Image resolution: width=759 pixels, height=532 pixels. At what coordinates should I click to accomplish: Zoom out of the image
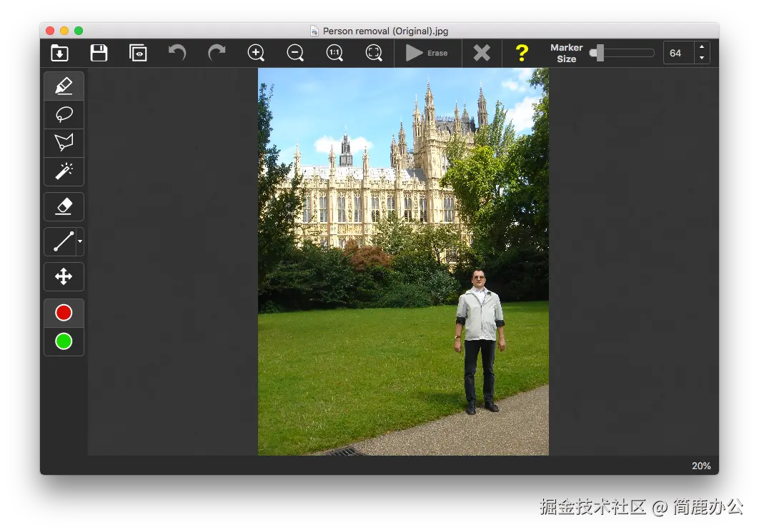click(x=295, y=53)
